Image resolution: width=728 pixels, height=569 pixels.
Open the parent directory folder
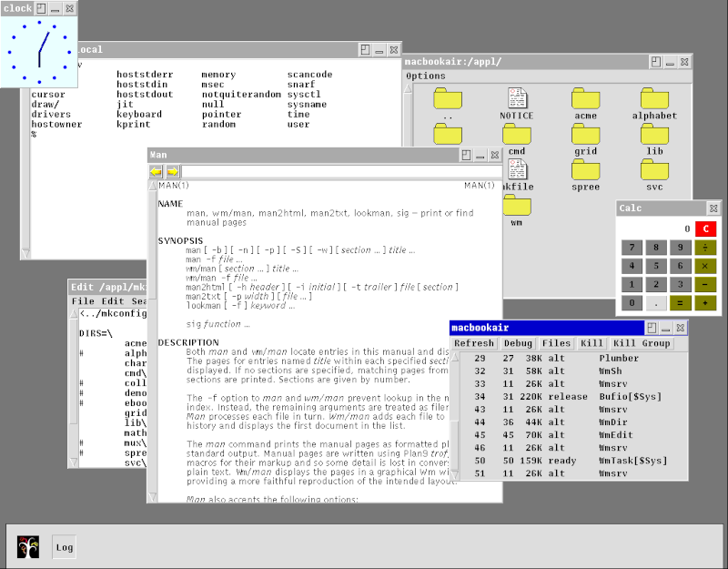(448, 100)
